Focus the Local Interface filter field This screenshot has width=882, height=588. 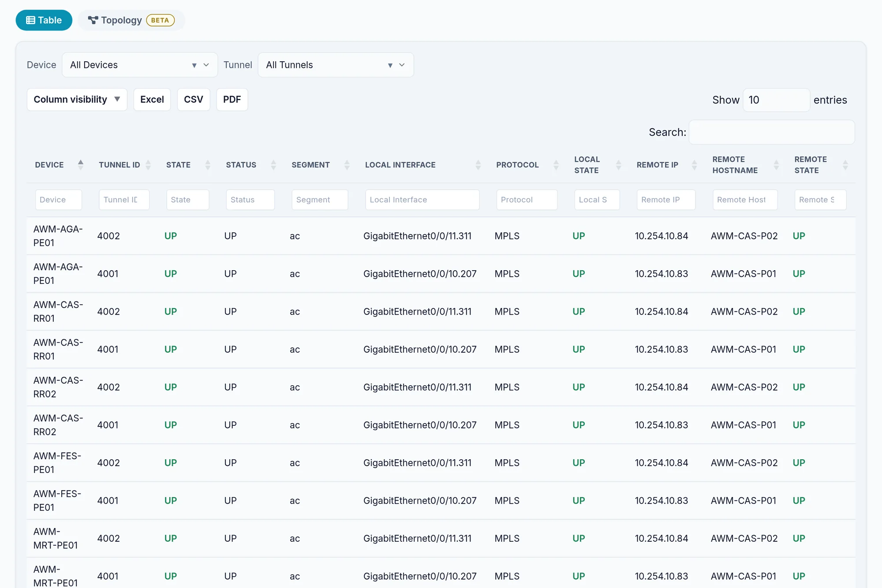coord(422,200)
